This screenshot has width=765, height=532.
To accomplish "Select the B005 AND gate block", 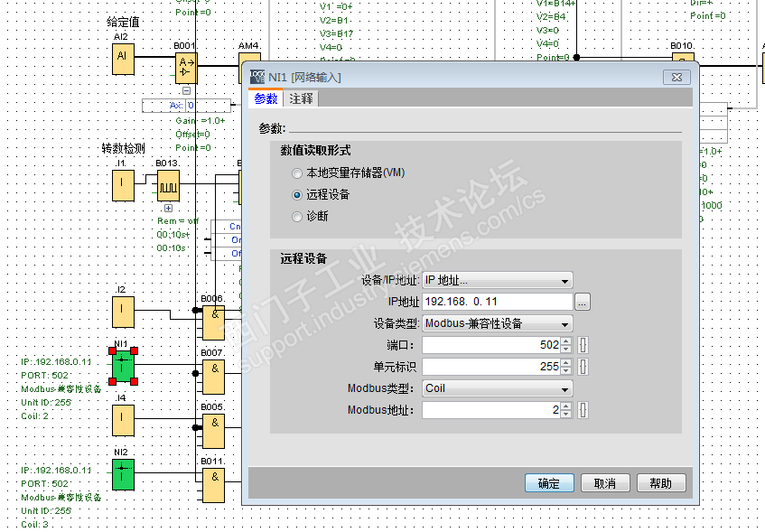I will 214,431.
